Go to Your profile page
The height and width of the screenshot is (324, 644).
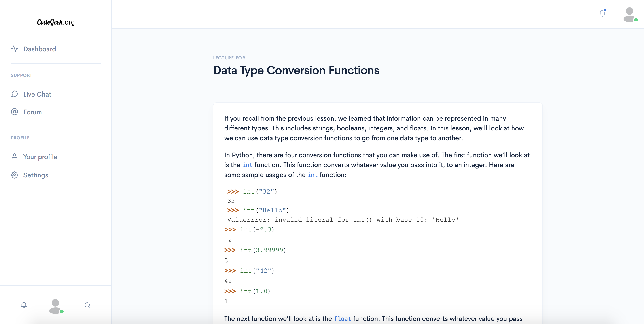click(40, 157)
